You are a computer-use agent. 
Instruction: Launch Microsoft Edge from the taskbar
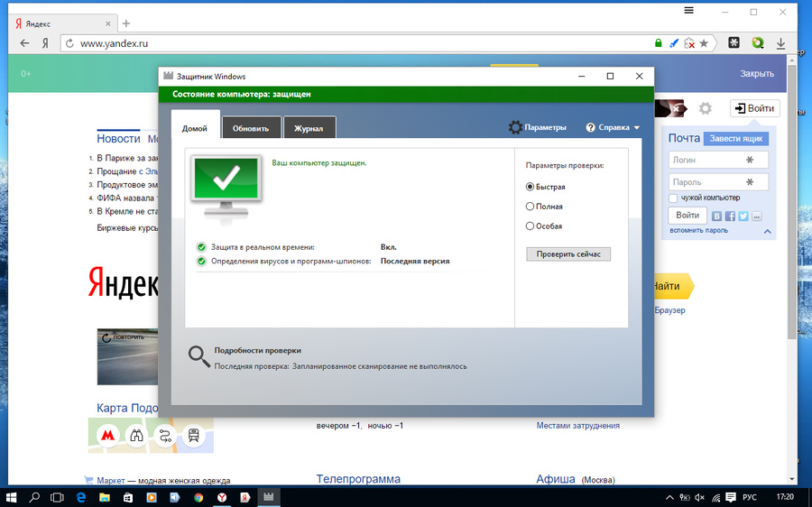[81, 497]
